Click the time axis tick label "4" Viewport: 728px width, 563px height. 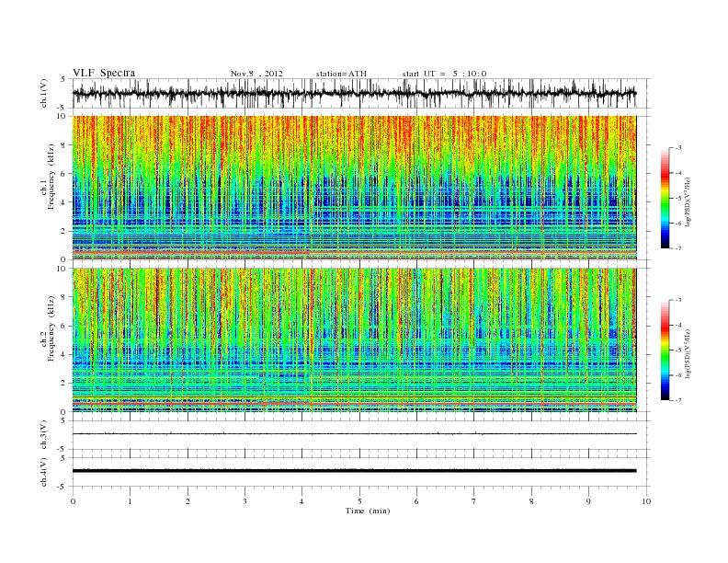[302, 501]
